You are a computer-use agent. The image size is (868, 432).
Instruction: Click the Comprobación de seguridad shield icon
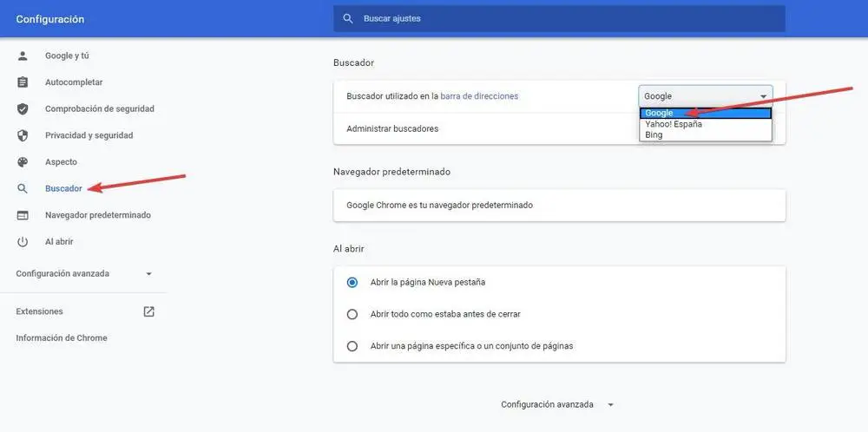coord(23,109)
